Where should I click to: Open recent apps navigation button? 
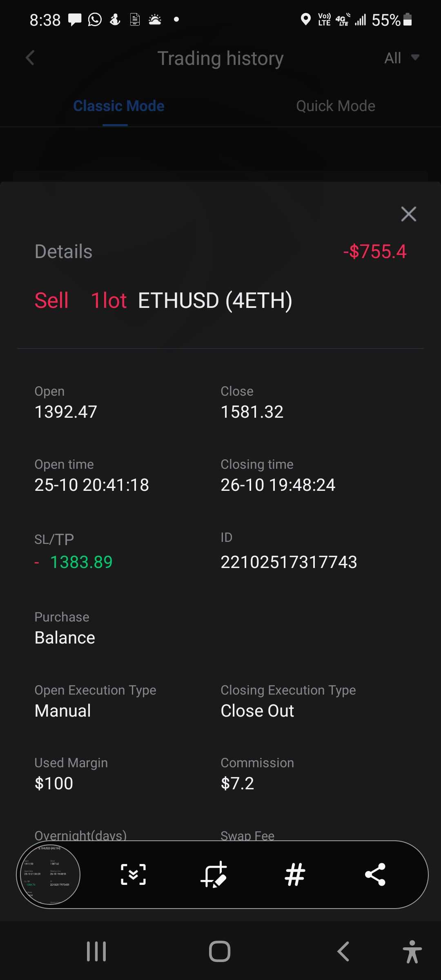[x=96, y=951]
